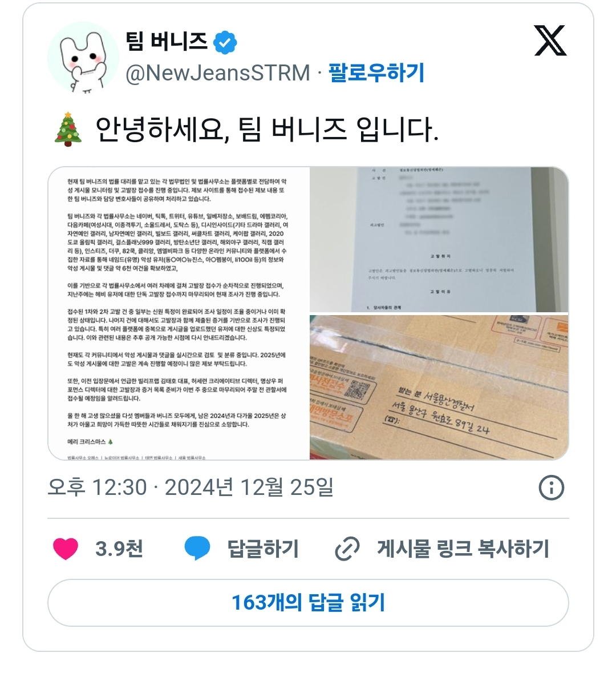
Task: Open the long text statement image
Action: pos(179,313)
